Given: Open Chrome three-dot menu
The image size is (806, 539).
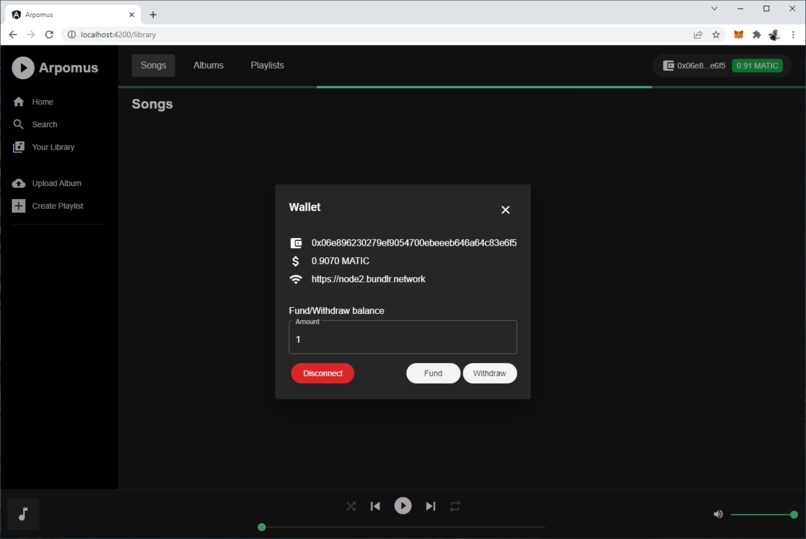Looking at the screenshot, I should pyautogui.click(x=793, y=34).
